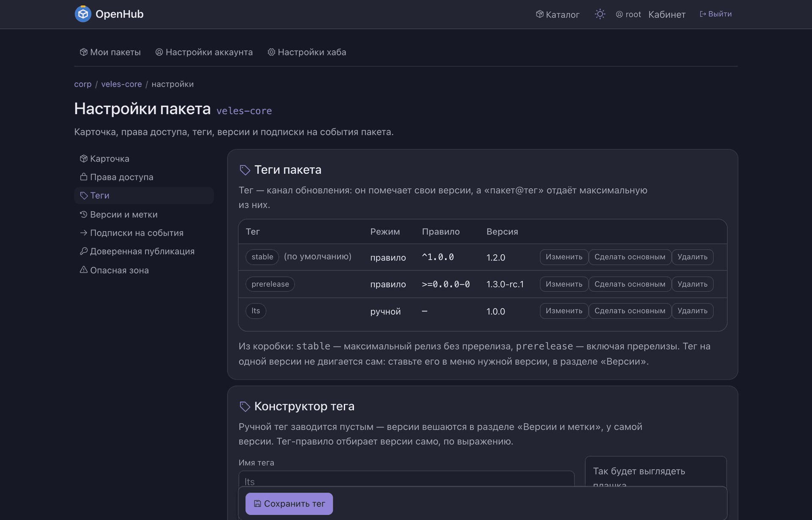
Task: Click the lts tag badge
Action: pos(256,311)
